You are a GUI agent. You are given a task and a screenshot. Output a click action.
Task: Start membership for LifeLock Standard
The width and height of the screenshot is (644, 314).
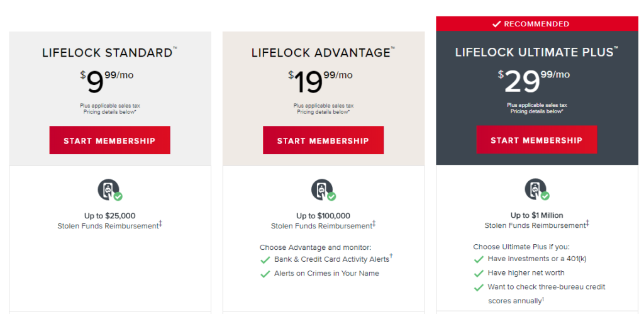click(109, 140)
